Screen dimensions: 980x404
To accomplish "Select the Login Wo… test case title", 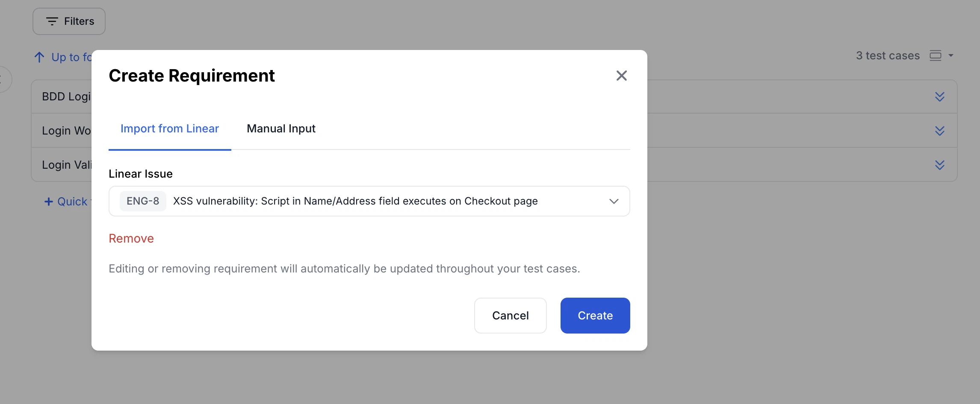I will click(x=66, y=131).
